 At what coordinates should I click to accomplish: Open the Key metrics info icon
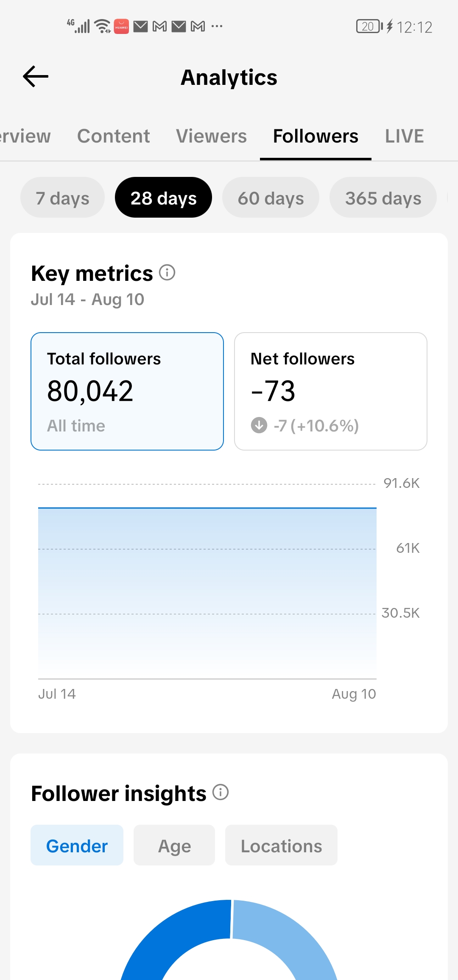click(x=167, y=272)
